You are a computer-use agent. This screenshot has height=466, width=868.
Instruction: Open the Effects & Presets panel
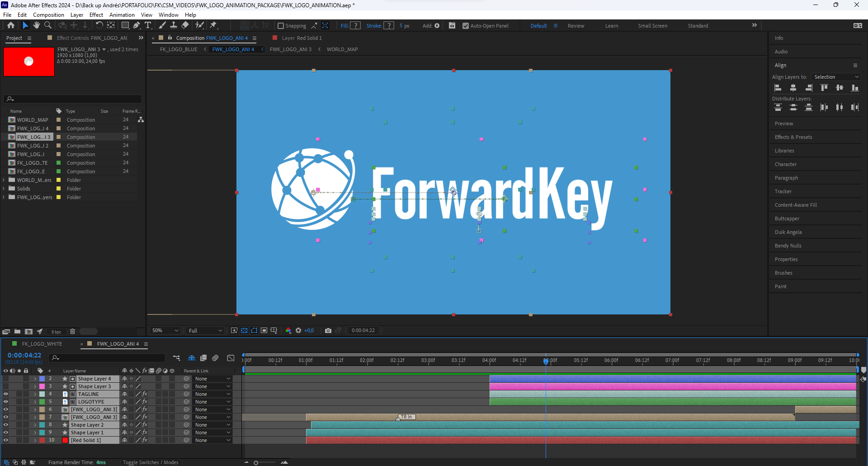pos(793,137)
